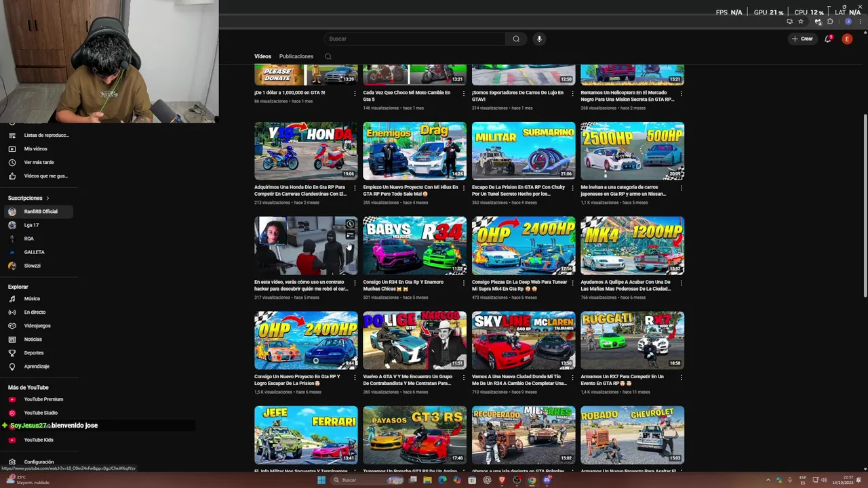Screen dimensions: 868x488
Task: Open options for 'Consigo Un R34' video
Action: (x=463, y=283)
